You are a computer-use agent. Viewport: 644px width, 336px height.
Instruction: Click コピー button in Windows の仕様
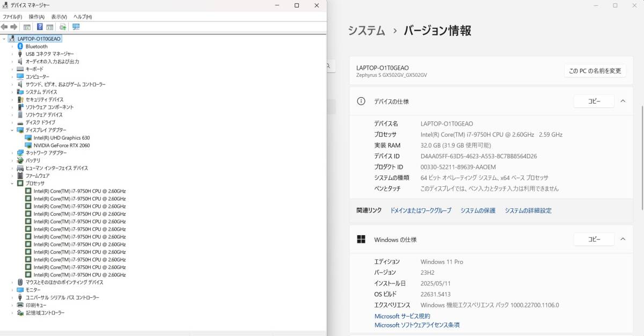[594, 239]
